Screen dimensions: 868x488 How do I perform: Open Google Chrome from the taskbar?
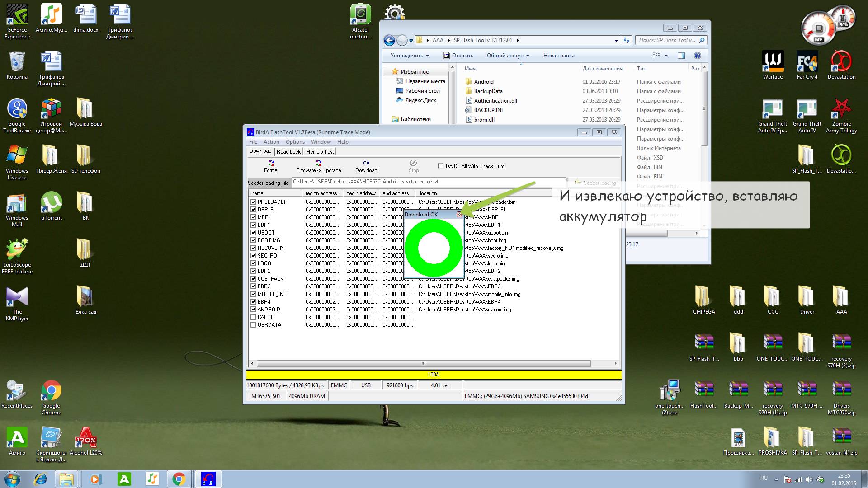pos(179,479)
